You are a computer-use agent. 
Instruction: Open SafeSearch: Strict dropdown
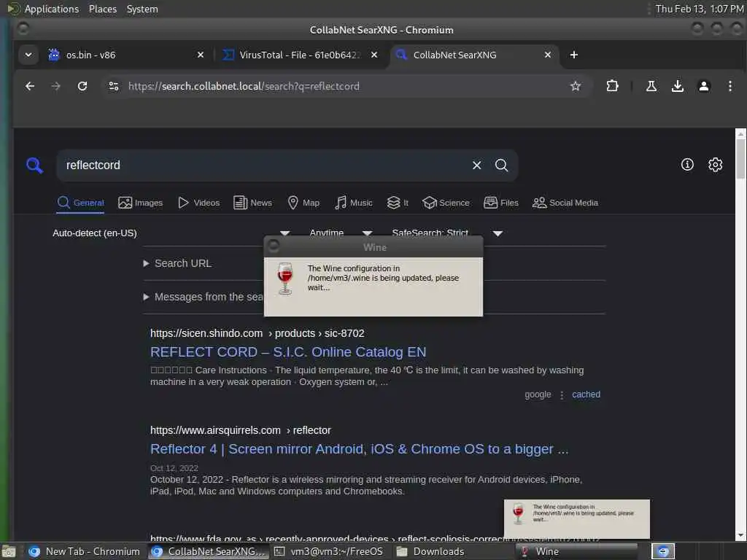point(447,233)
